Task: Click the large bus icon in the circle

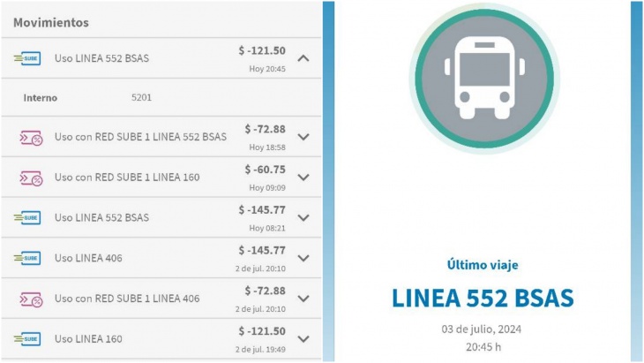Action: pos(484,78)
